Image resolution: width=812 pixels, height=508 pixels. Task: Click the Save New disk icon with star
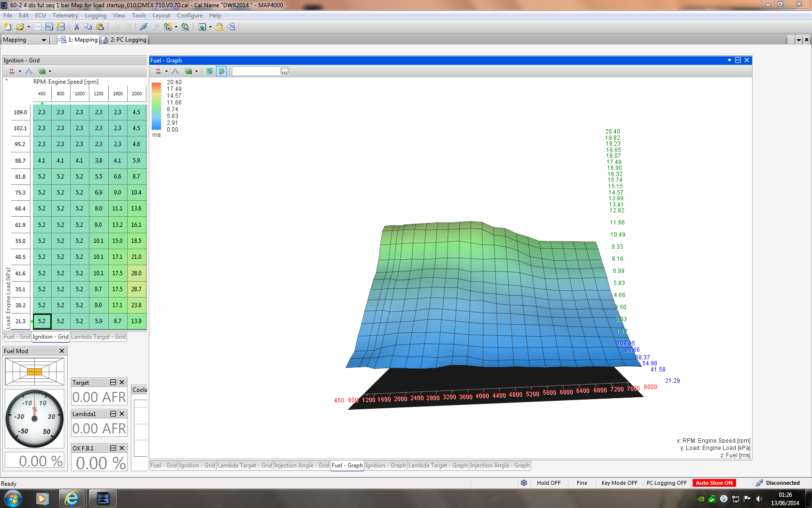60,27
